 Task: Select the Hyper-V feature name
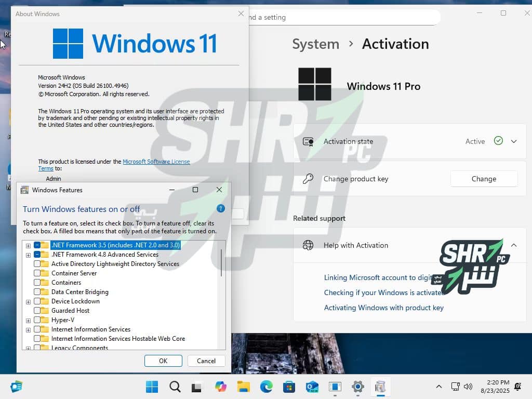[x=63, y=320]
